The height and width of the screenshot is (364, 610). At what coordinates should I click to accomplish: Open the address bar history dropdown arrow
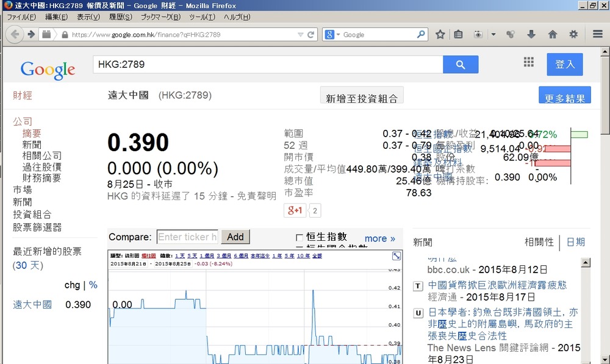(300, 35)
